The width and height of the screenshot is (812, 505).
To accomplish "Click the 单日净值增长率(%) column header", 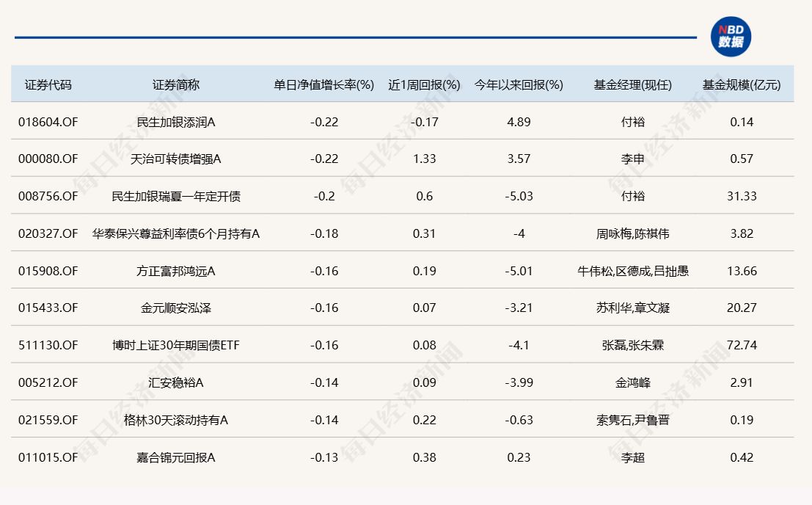I will click(324, 84).
